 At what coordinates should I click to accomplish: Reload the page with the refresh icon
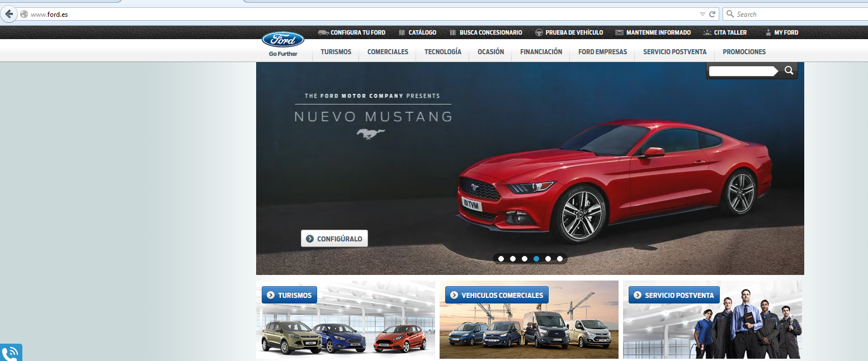pyautogui.click(x=712, y=14)
